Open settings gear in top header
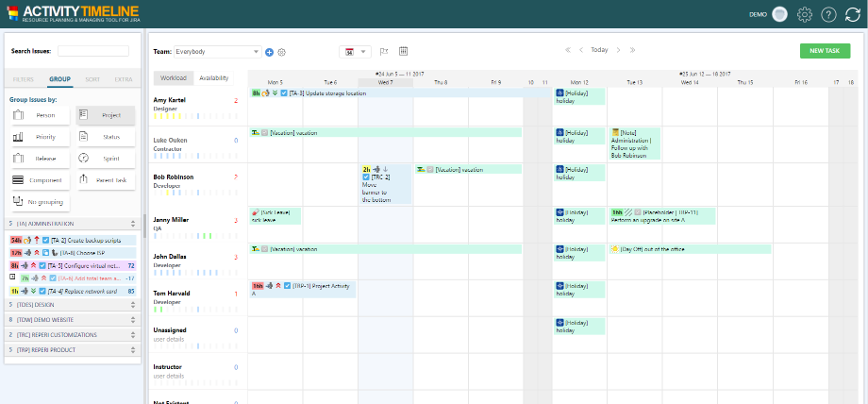 tap(805, 14)
